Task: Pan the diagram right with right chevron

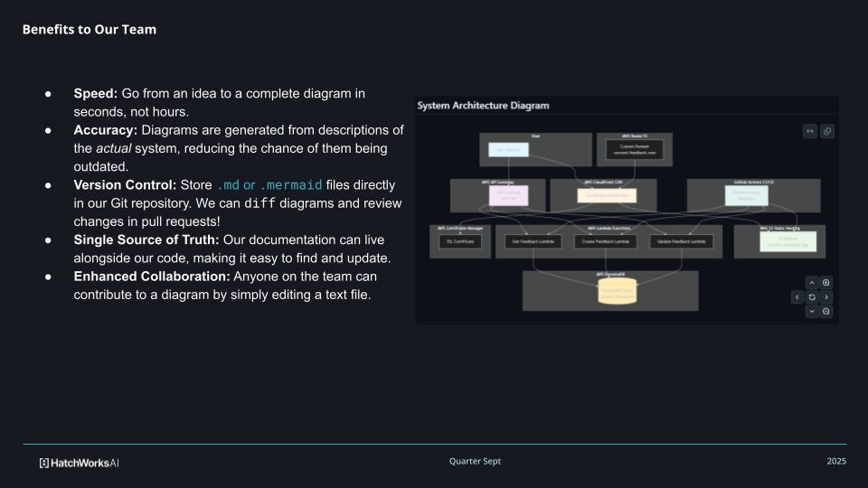Action: [x=826, y=296]
